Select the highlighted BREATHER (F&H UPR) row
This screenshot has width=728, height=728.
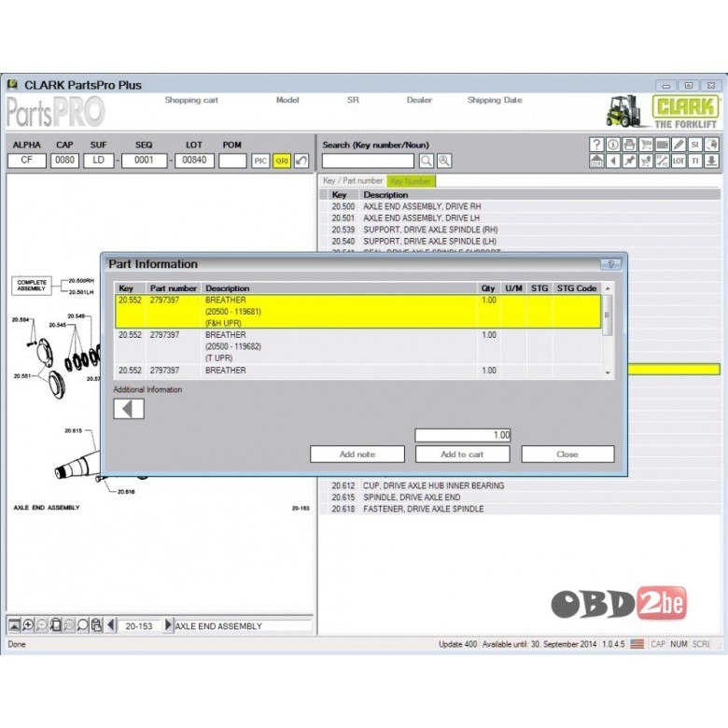tap(357, 312)
